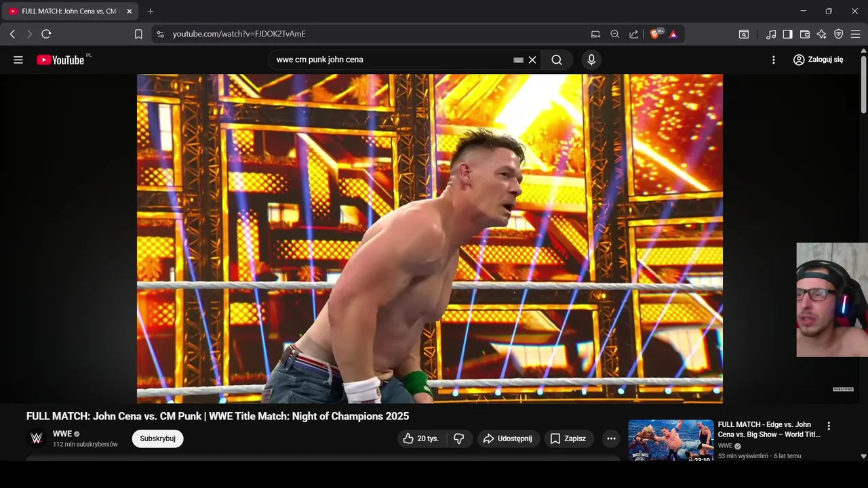Viewport: 868px width, 488px height.
Task: Click '53 mln wyświetleń' under the suggested video
Action: [x=743, y=456]
